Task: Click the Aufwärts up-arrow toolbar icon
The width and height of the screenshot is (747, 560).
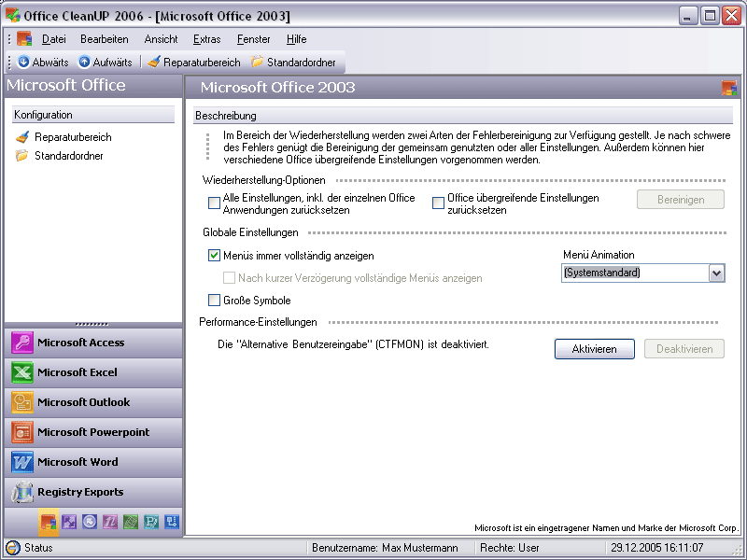Action: tap(84, 62)
